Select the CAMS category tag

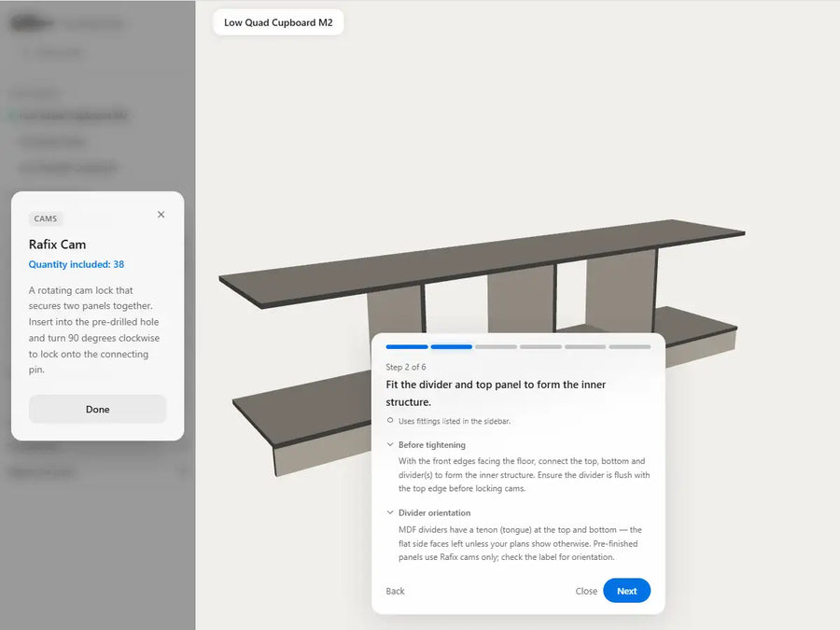[46, 218]
